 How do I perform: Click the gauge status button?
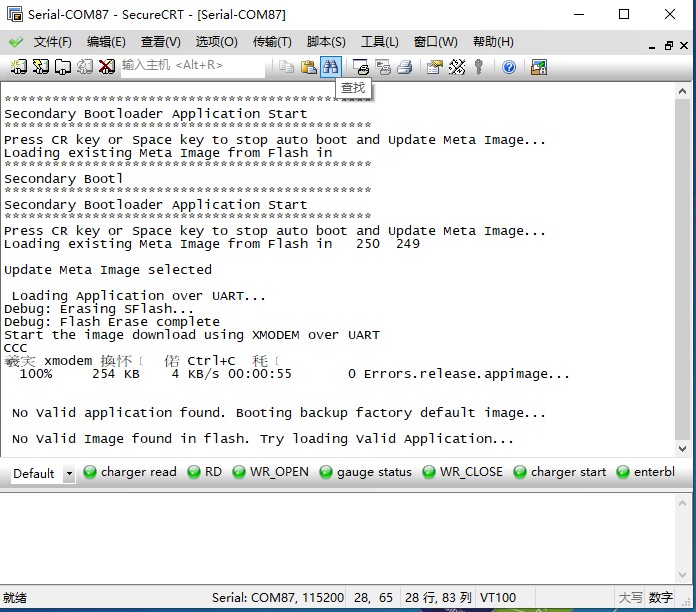click(x=366, y=472)
